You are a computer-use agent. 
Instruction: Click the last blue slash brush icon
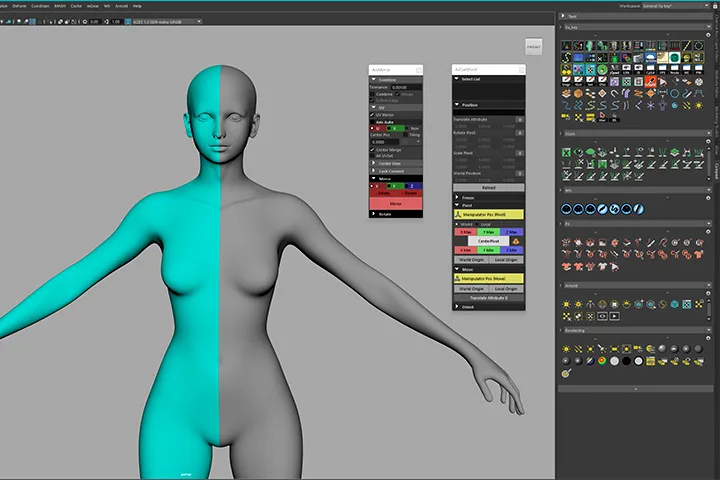[638, 209]
